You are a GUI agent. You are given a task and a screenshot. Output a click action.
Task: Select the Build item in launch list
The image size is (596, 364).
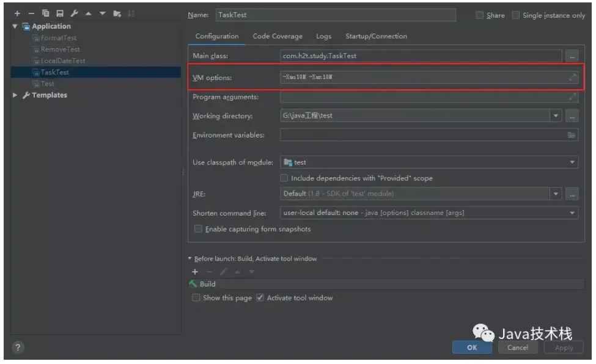(x=386, y=284)
